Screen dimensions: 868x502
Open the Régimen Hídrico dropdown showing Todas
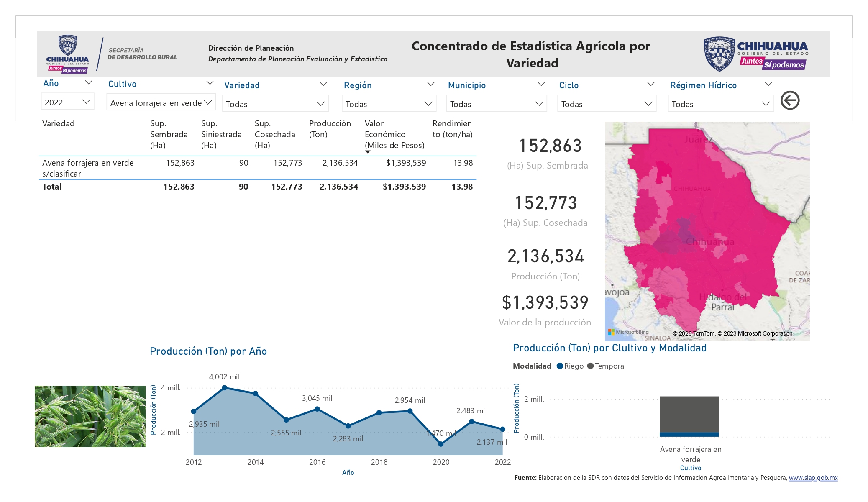click(x=721, y=104)
